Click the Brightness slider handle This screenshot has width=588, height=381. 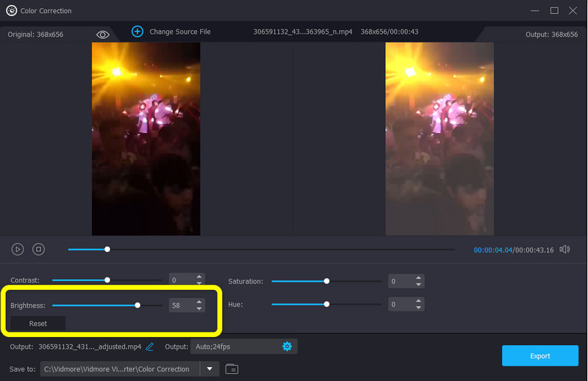[x=137, y=305]
